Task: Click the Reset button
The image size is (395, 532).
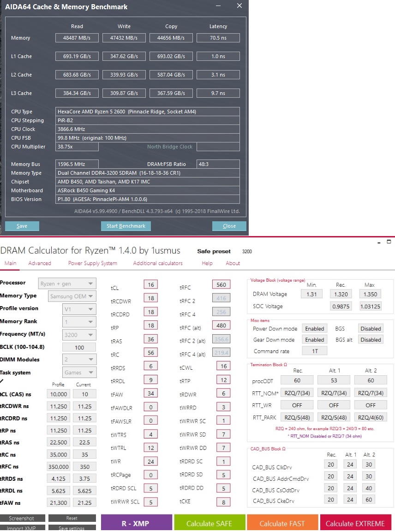Action: tap(72, 519)
